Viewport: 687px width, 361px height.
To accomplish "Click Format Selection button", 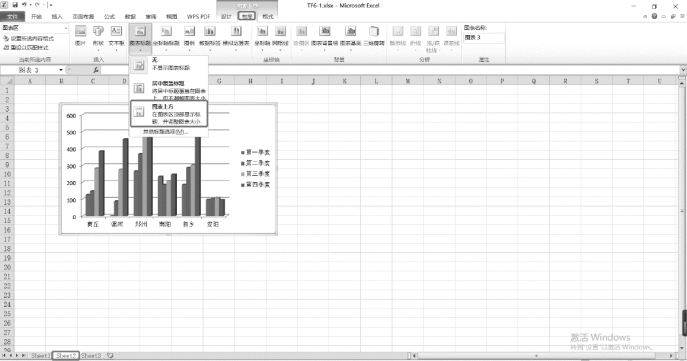I will [29, 39].
